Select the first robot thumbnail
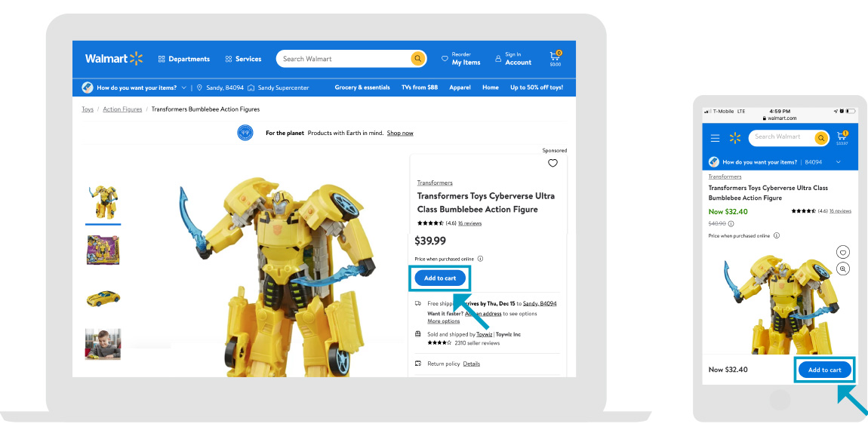The height and width of the screenshot is (436, 868). pyautogui.click(x=103, y=202)
